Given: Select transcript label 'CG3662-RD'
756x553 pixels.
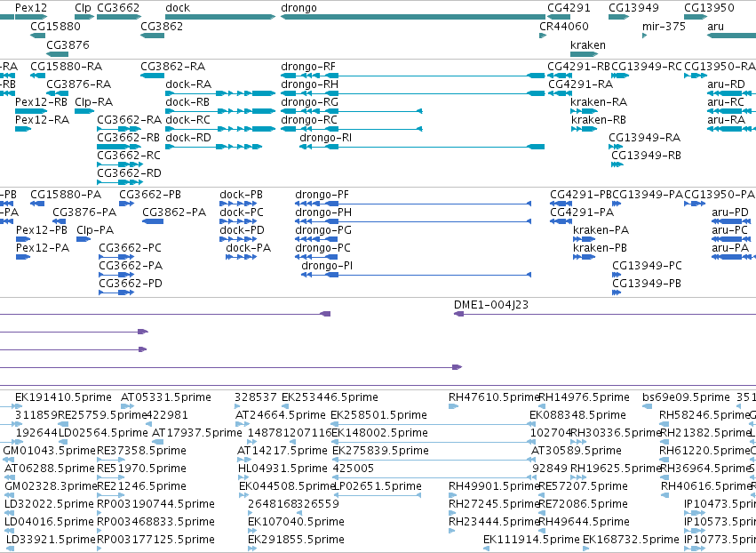Looking at the screenshot, I should 129,172.
